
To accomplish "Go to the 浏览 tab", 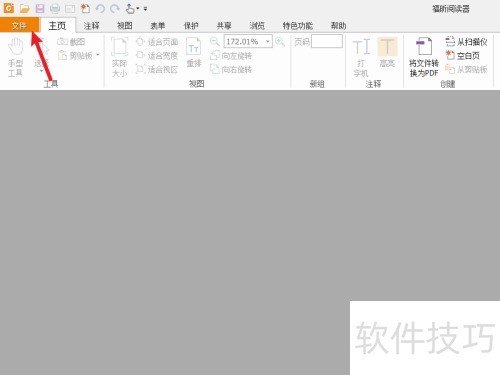I will [257, 26].
